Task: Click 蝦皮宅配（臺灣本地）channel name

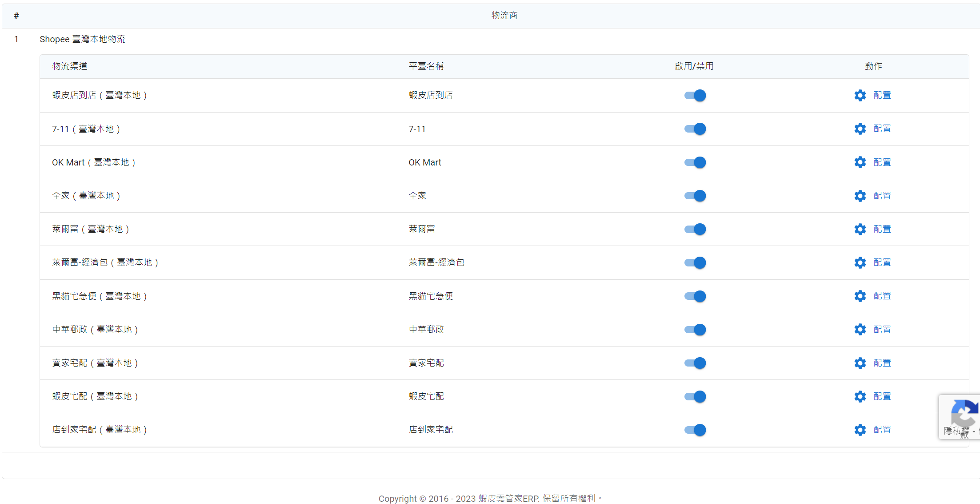Action: click(x=95, y=396)
